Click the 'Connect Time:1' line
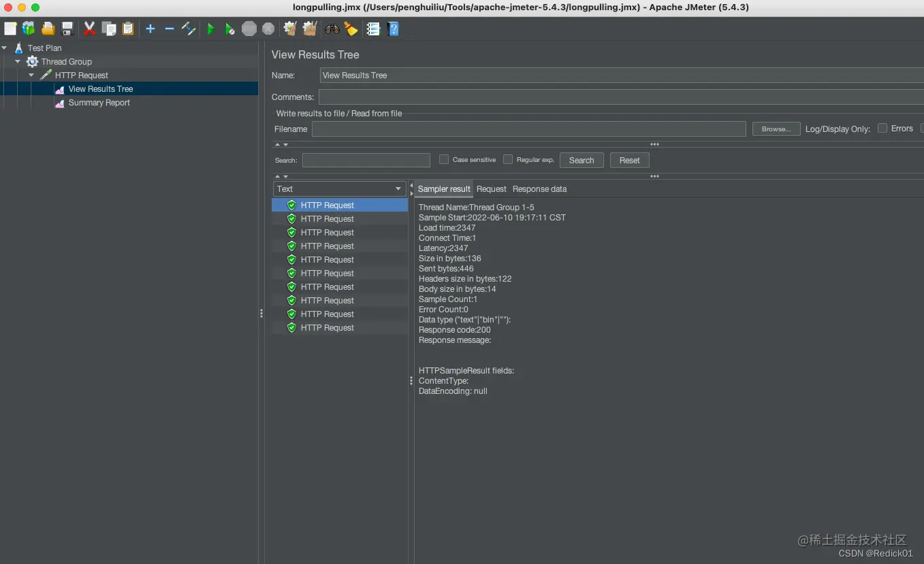Viewport: 924px width, 564px height. click(x=447, y=238)
